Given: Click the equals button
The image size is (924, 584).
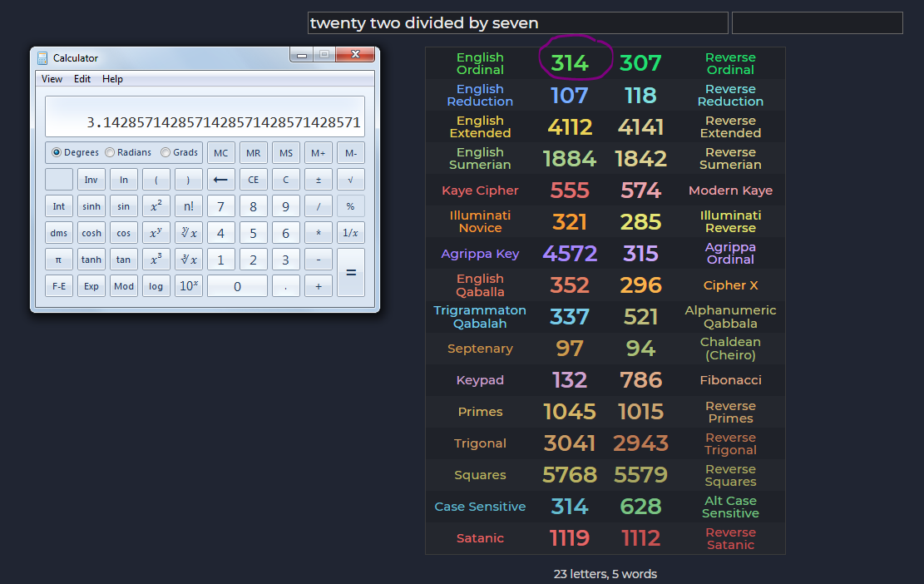Looking at the screenshot, I should (351, 272).
